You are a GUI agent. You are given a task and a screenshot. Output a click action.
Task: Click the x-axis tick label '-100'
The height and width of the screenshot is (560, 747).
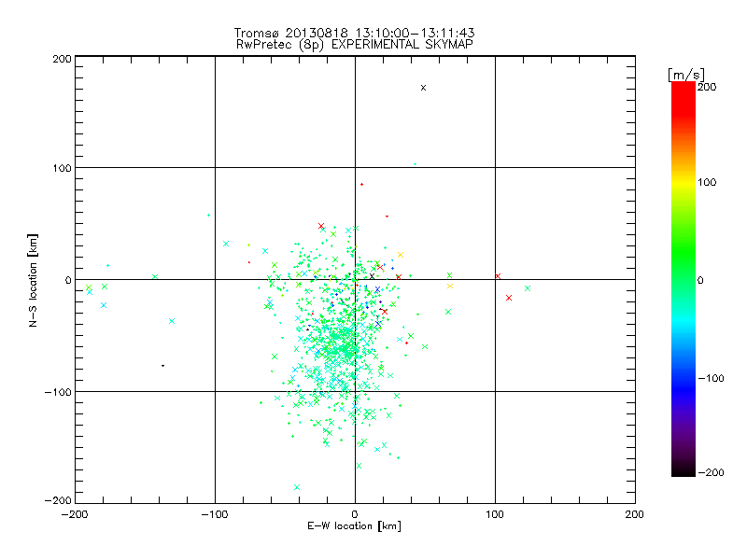(215, 515)
